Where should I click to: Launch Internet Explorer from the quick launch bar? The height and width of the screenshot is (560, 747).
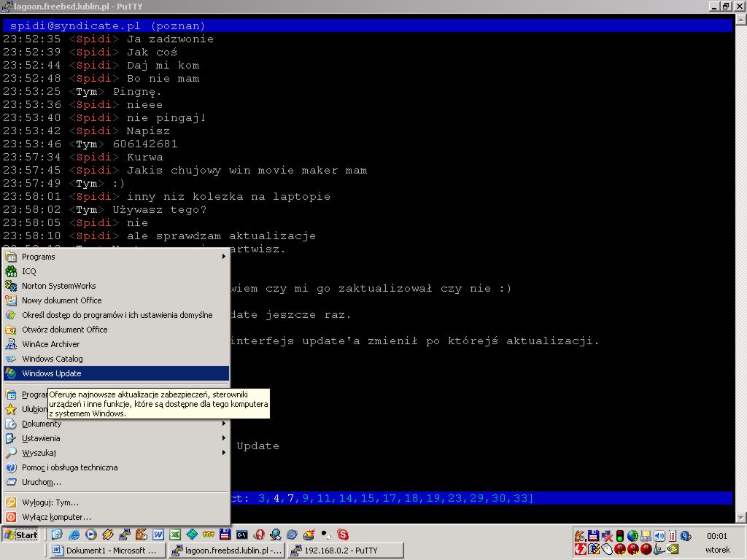pos(74,534)
